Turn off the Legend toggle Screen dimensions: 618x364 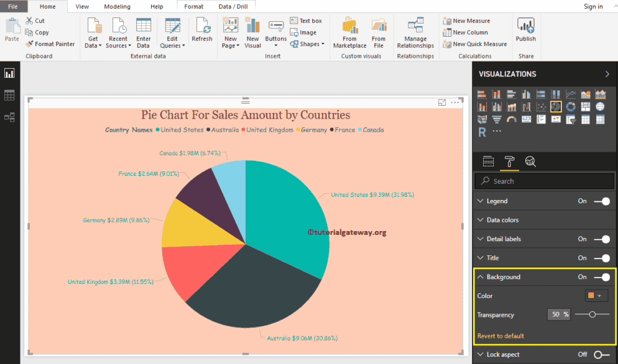602,201
